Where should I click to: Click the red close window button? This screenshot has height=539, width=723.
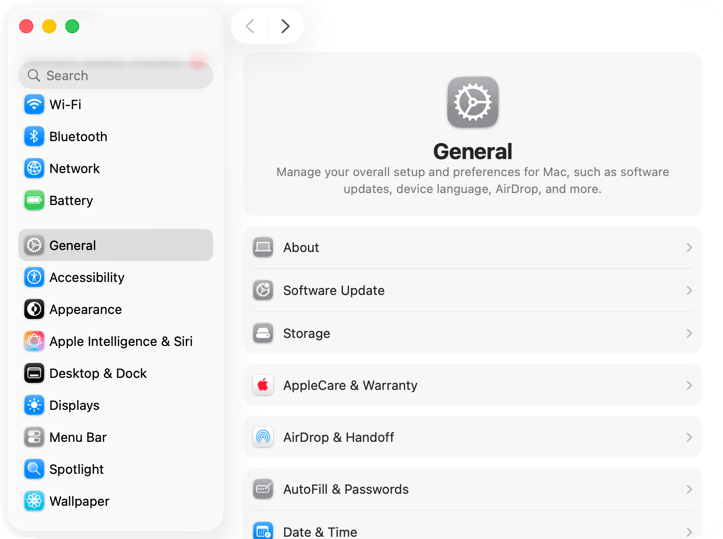point(26,26)
